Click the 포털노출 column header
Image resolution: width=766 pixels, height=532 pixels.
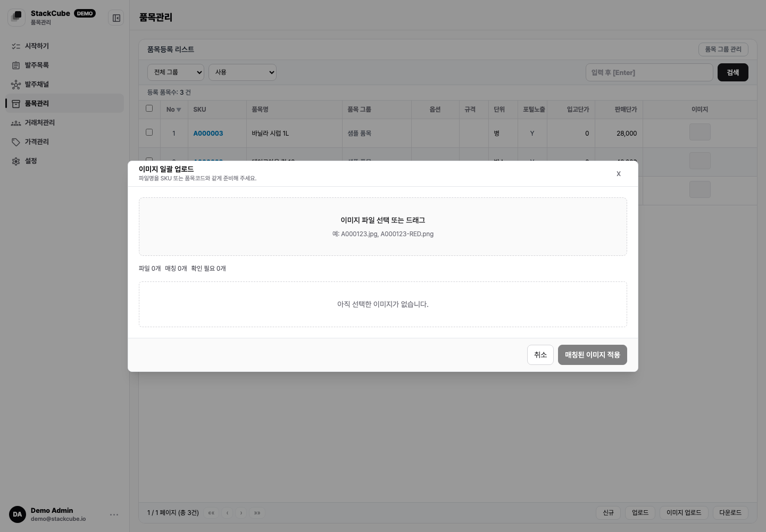[x=534, y=110]
